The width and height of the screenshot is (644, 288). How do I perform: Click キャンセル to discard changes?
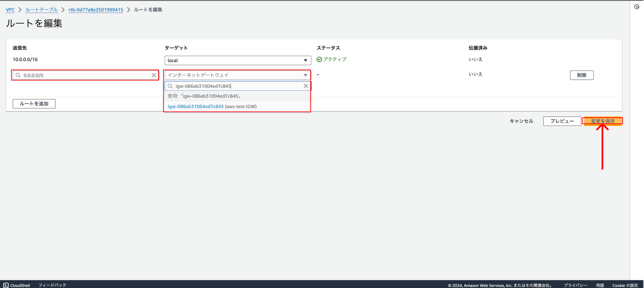[521, 121]
